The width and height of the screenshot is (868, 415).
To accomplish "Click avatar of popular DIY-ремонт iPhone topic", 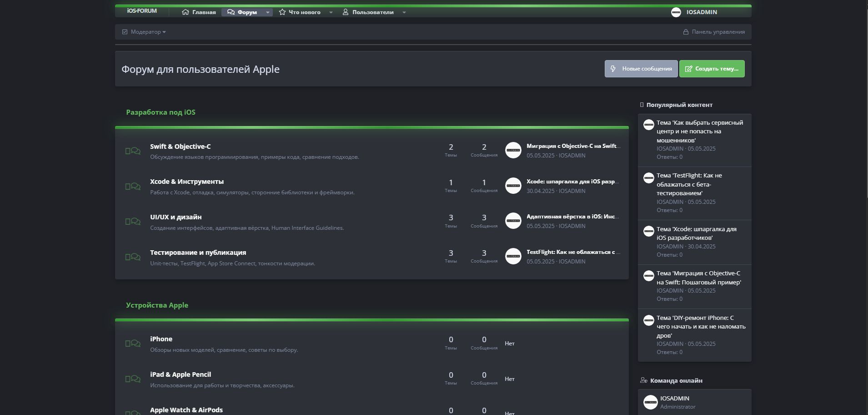I will 649,320.
